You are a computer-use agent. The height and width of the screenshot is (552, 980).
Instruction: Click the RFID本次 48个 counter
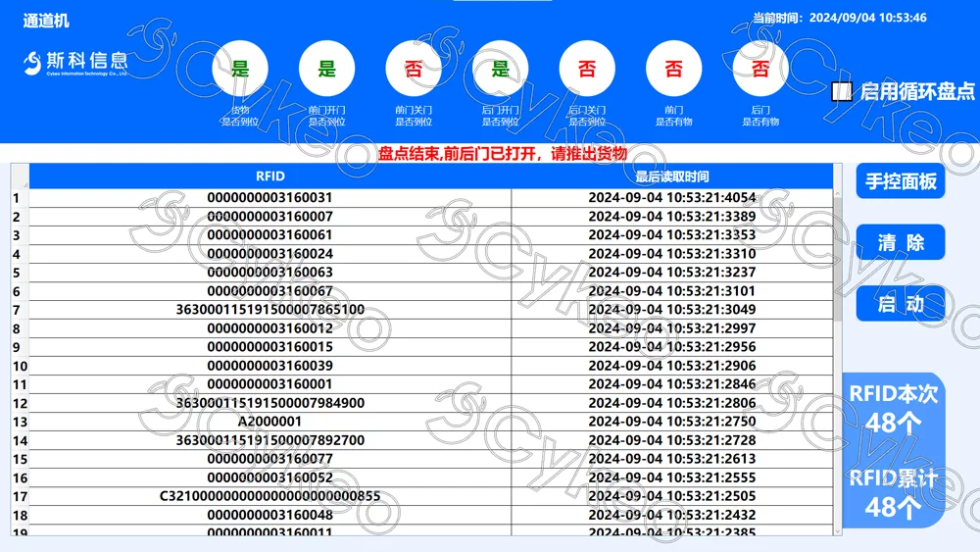(893, 409)
